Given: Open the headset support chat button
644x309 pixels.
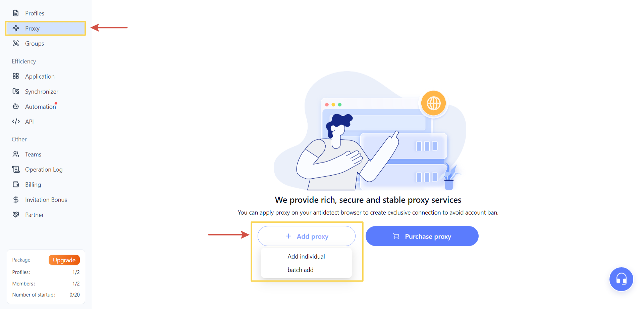Looking at the screenshot, I should pos(621,279).
